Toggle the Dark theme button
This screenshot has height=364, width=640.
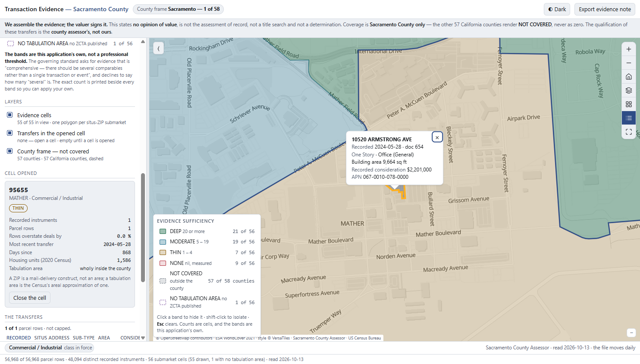[557, 9]
